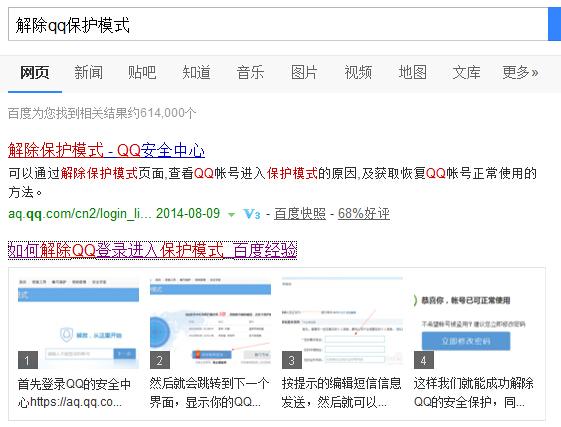Open the 视频 tab

(358, 73)
